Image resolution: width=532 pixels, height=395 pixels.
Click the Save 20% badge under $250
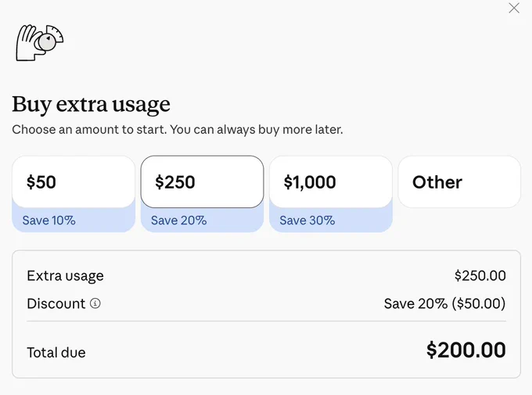(179, 221)
